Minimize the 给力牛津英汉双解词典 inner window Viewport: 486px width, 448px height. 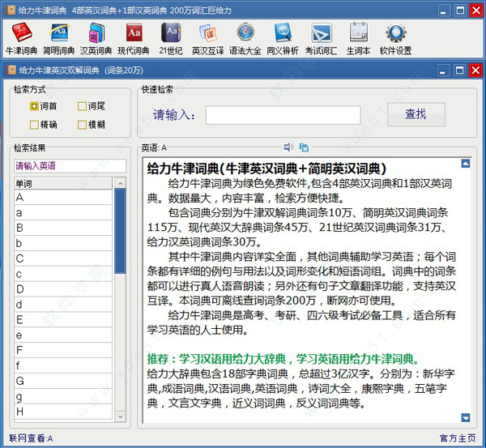point(442,70)
